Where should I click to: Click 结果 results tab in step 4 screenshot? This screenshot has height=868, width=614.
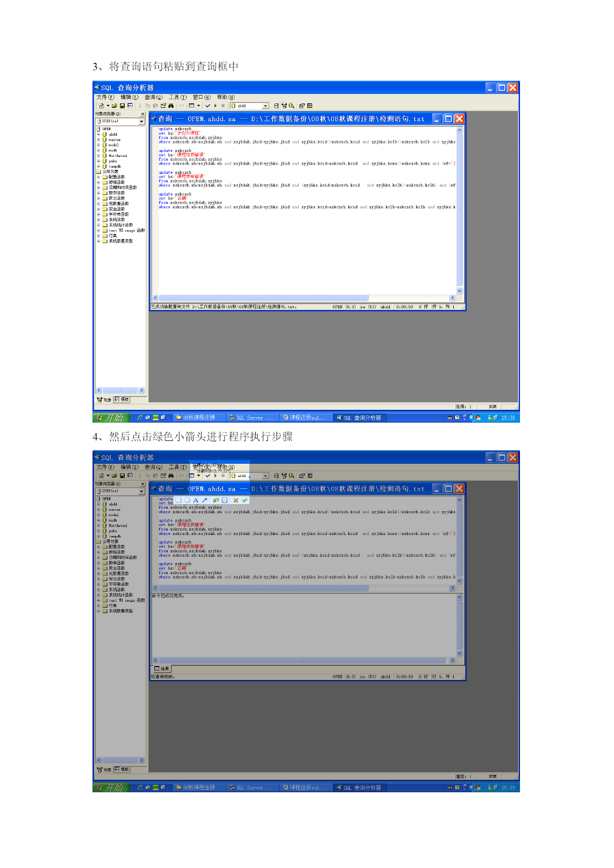(162, 669)
